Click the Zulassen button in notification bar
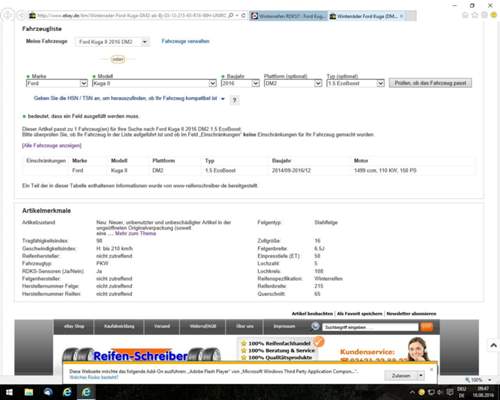500x400 pixels. point(401,376)
